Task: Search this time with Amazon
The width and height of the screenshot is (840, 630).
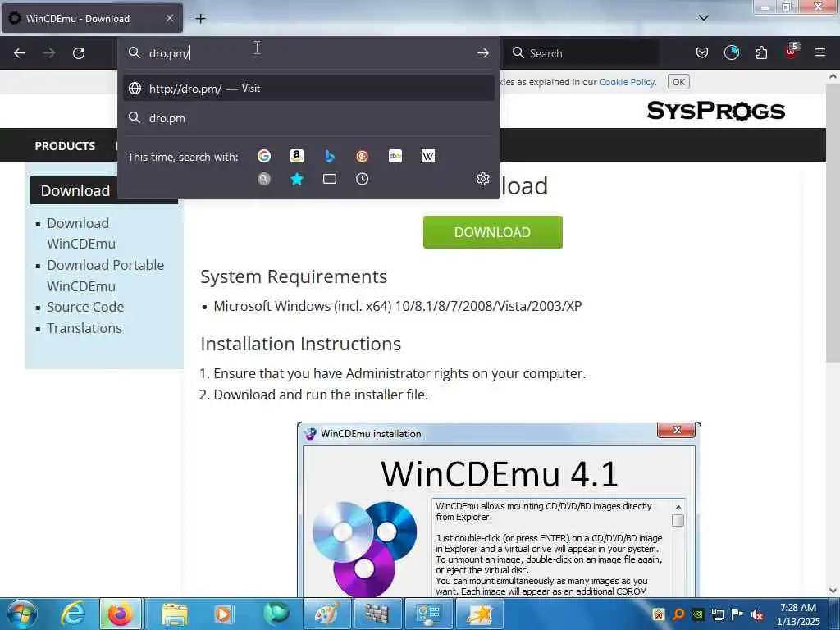Action: pyautogui.click(x=297, y=156)
